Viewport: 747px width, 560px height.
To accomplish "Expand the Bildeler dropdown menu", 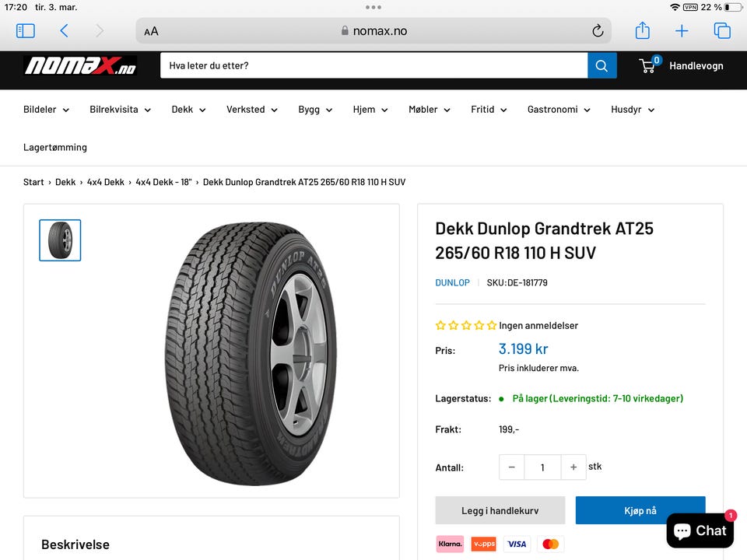I will 46,110.
